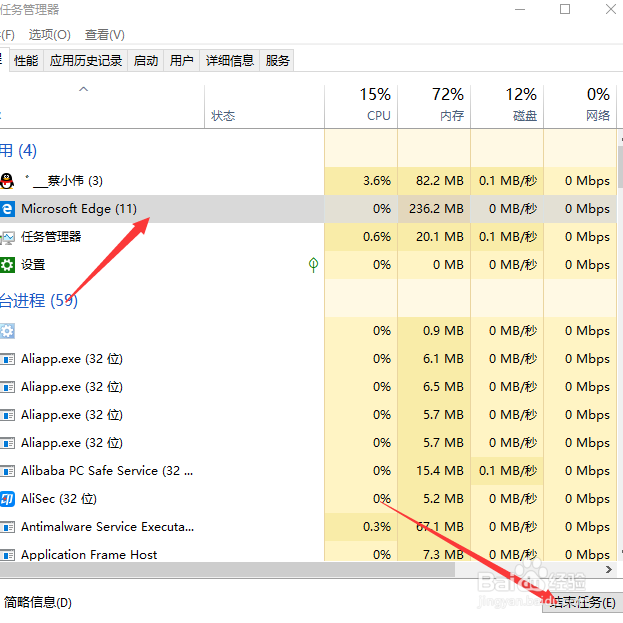Click the 任务管理器 process icon

point(7,237)
